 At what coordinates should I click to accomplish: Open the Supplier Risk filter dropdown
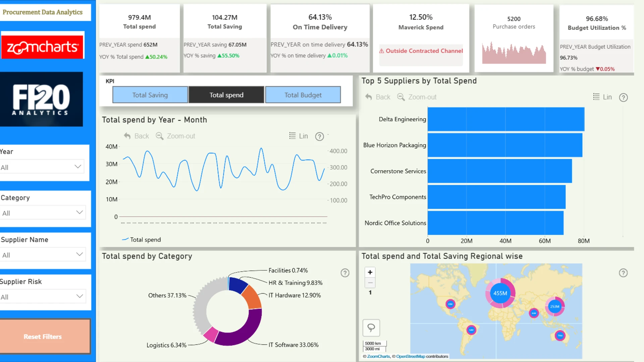click(x=43, y=296)
